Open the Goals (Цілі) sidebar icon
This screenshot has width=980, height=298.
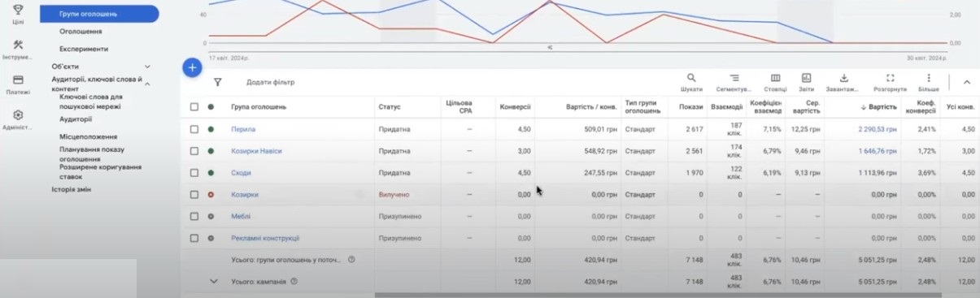[x=18, y=11]
